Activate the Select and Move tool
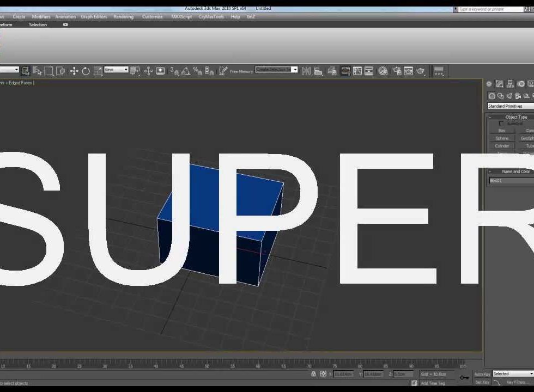Image resolution: width=534 pixels, height=392 pixels. point(74,71)
